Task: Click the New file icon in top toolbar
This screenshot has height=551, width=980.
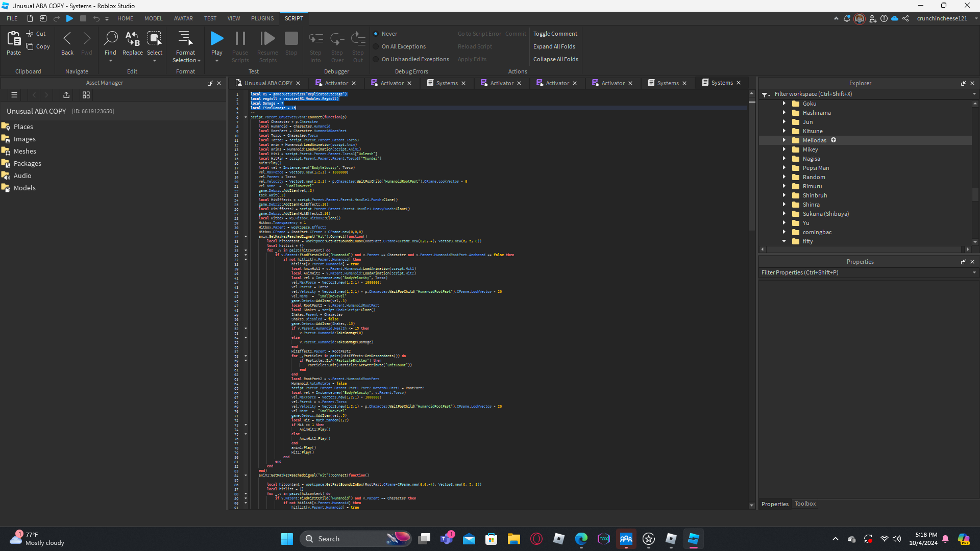Action: [x=30, y=18]
